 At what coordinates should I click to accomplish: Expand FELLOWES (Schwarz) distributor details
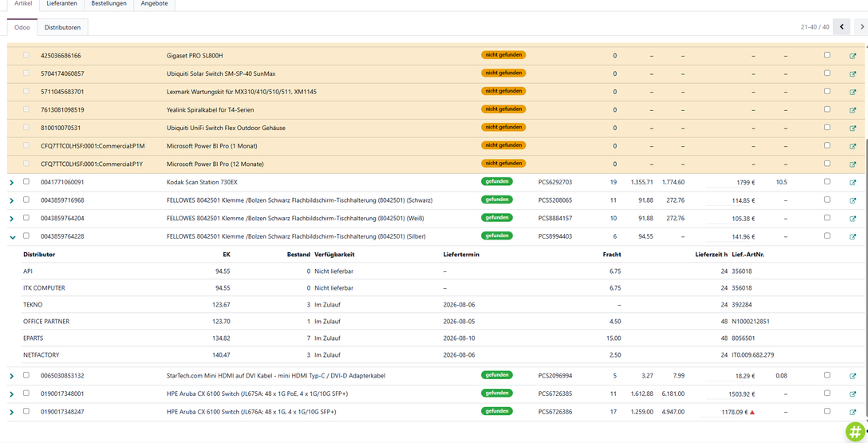[x=12, y=200]
